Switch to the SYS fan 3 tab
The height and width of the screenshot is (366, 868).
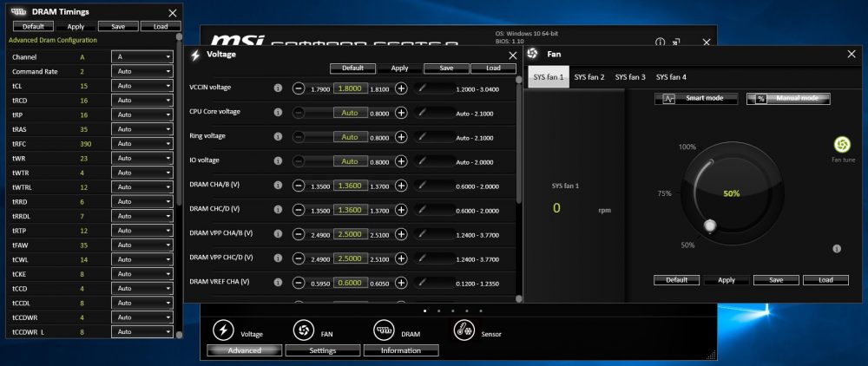coord(630,77)
